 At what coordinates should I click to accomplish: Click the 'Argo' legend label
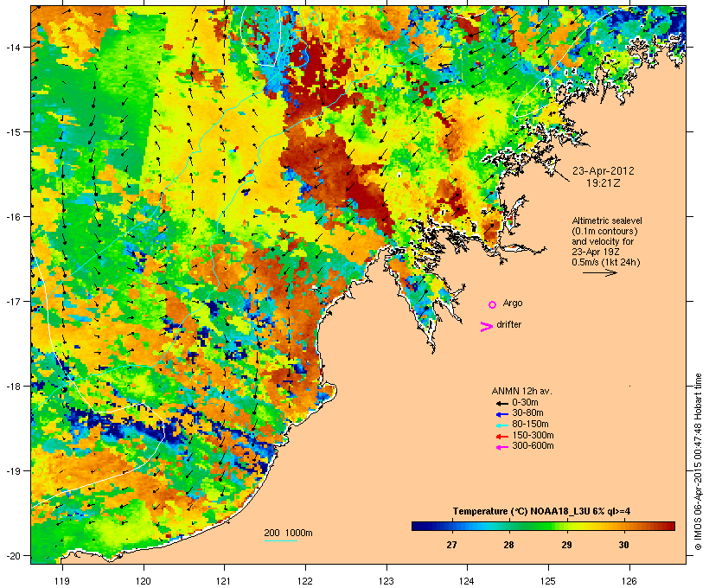(513, 303)
